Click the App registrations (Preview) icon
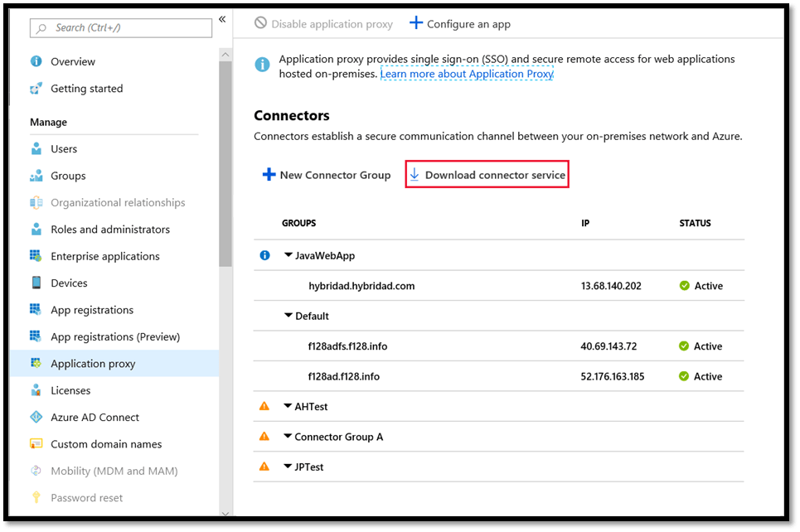 pyautogui.click(x=36, y=336)
